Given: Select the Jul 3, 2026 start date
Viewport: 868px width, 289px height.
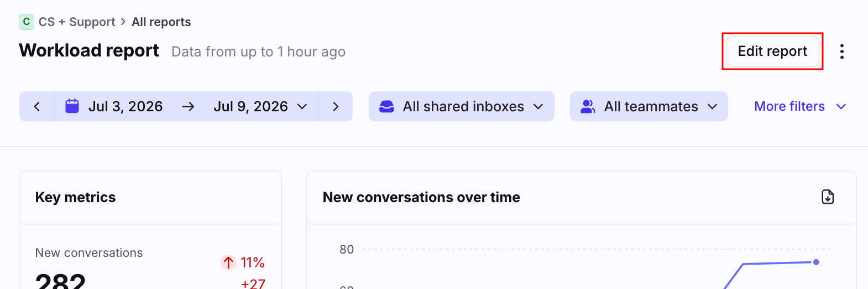Looking at the screenshot, I should pos(126,106).
